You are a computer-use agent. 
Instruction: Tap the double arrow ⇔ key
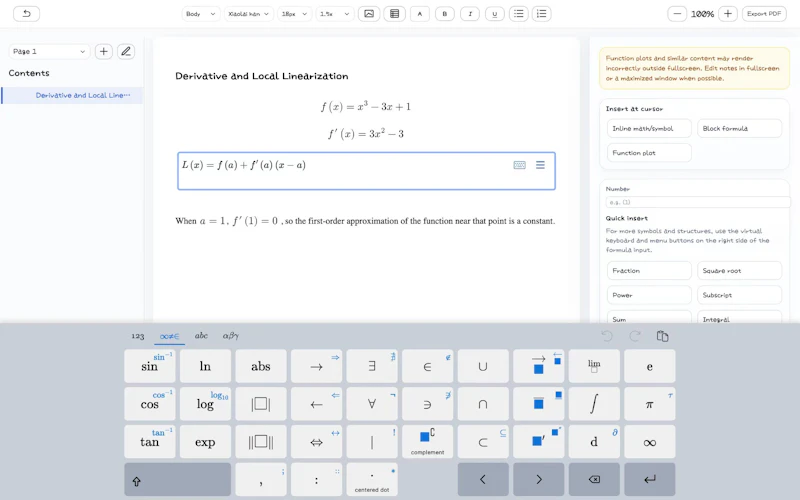pos(316,442)
